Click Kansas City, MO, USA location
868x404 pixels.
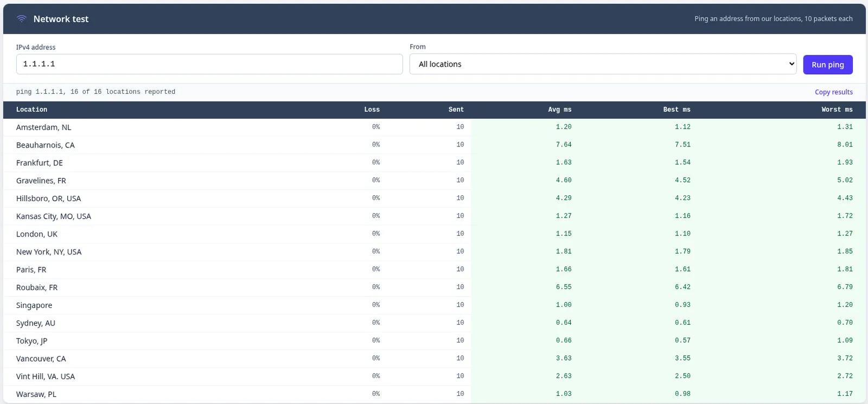pos(54,216)
